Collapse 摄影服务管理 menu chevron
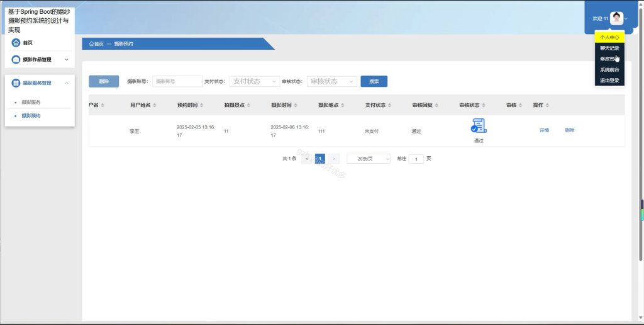Image resolution: width=644 pixels, height=325 pixels. (67, 83)
